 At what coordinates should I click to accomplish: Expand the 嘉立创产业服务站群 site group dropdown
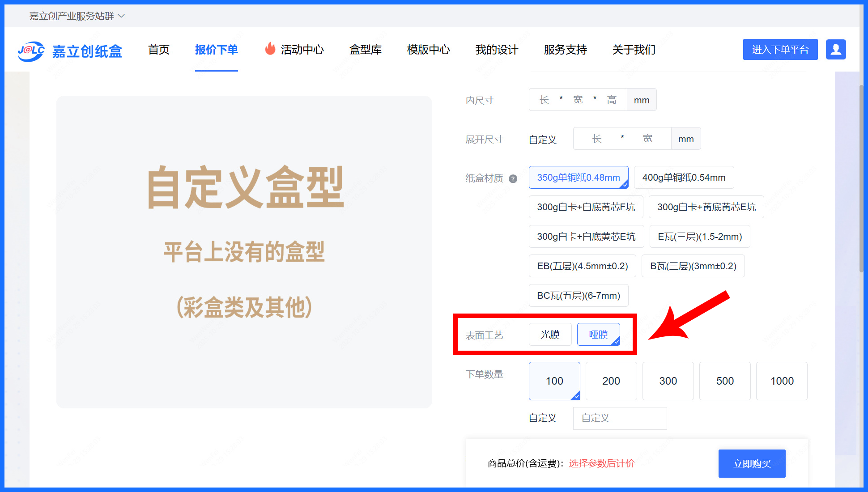72,16
